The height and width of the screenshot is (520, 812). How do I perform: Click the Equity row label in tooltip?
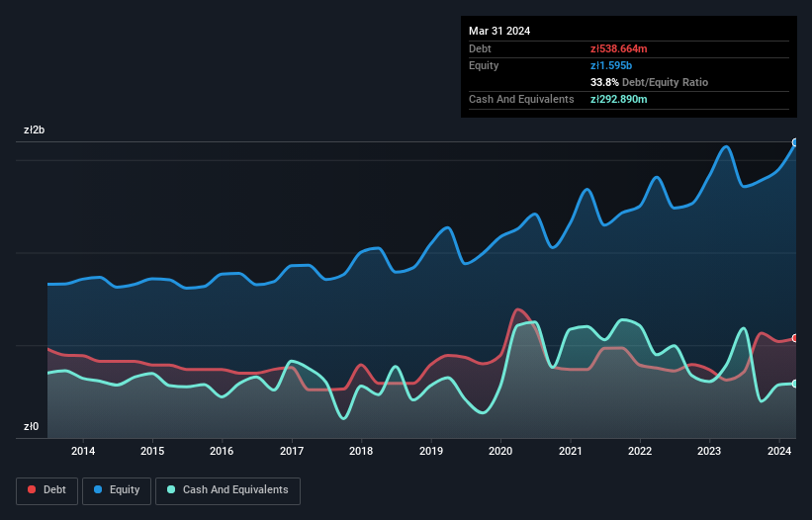[x=484, y=65]
